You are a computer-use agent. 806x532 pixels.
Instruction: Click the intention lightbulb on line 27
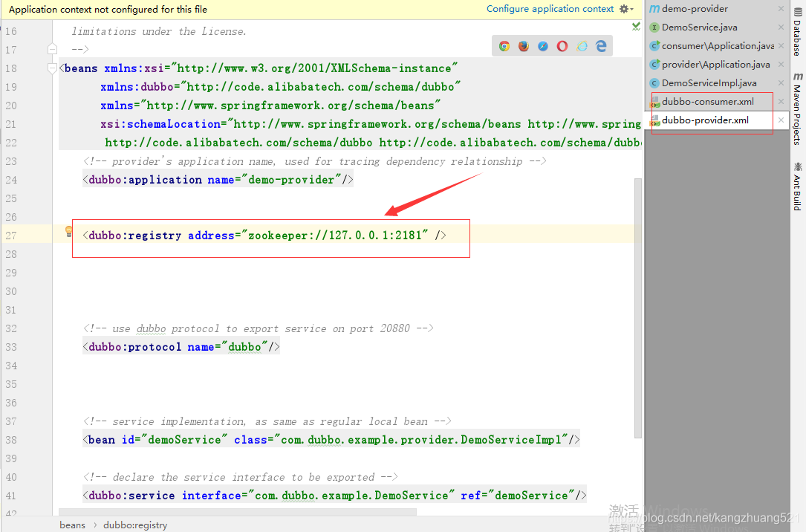(69, 232)
